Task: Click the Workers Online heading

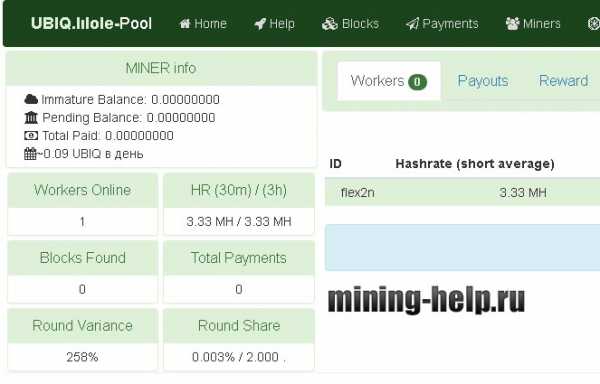Action: pos(82,190)
